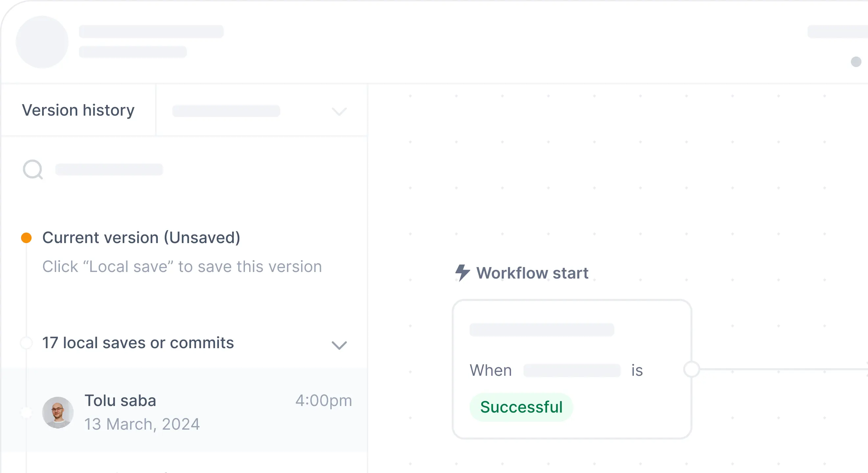The image size is (868, 473).
Task: Click the 4:00pm timestamp on Tolu's commit
Action: [x=324, y=400]
